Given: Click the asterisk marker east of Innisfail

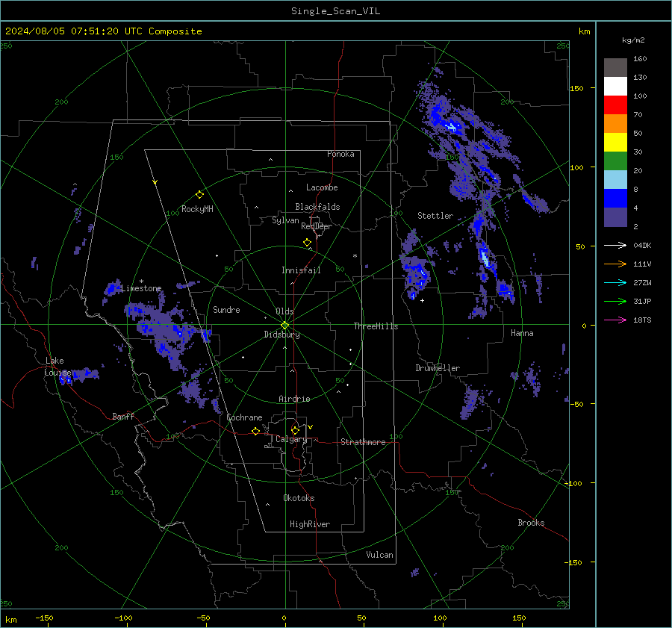Looking at the screenshot, I should (x=355, y=256).
